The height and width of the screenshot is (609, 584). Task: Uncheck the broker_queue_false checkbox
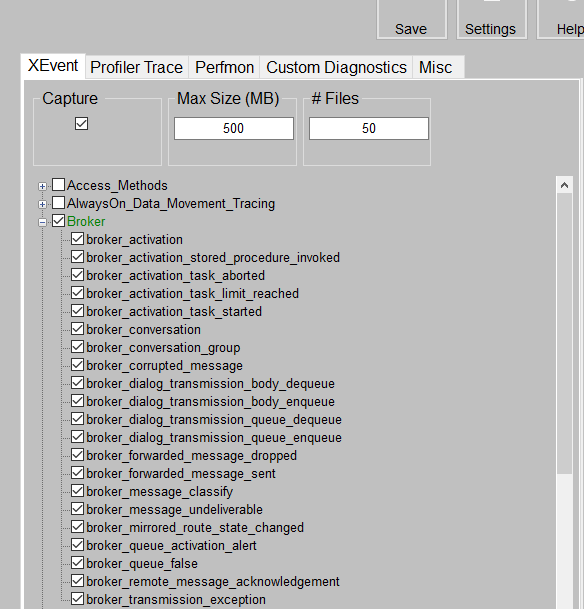78,562
